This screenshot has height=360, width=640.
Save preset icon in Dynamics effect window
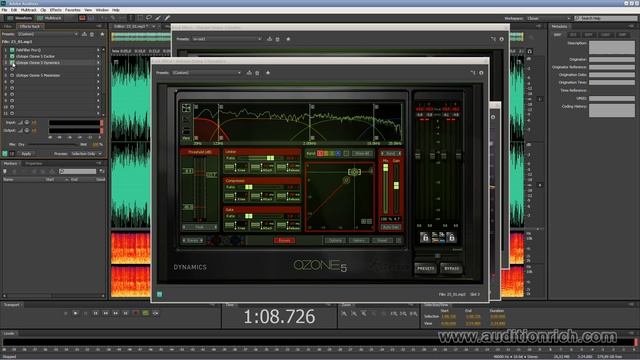[x=249, y=73]
